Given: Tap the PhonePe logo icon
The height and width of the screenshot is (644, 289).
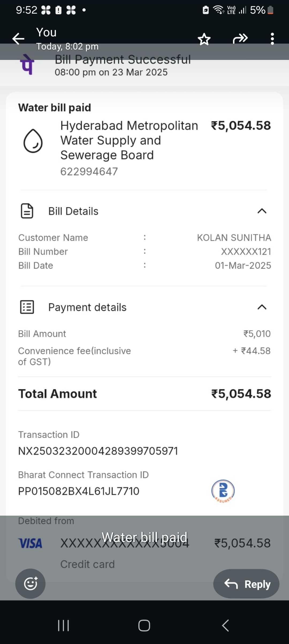Looking at the screenshot, I should click(x=27, y=64).
